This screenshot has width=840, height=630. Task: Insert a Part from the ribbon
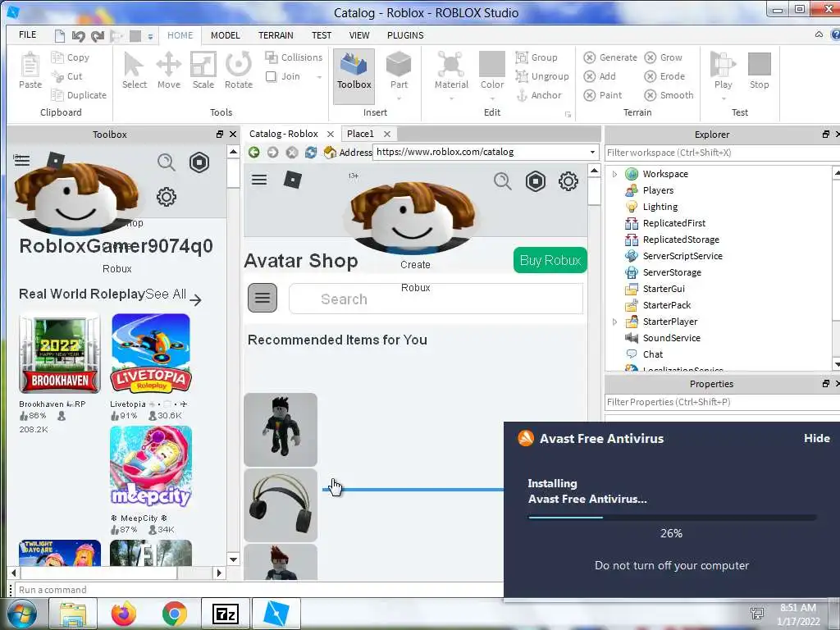399,71
